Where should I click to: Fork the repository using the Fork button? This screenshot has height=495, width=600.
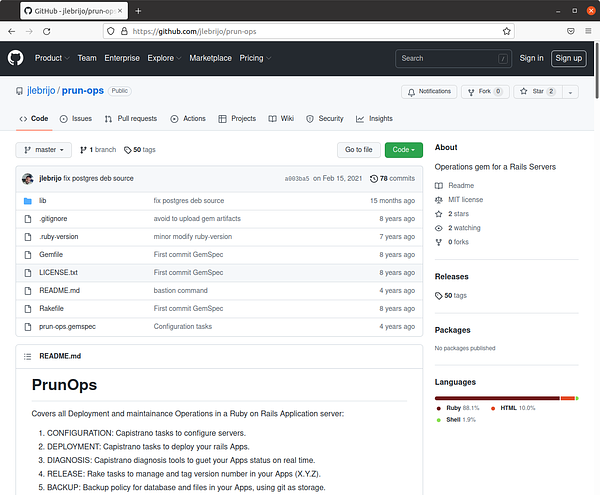(490, 91)
